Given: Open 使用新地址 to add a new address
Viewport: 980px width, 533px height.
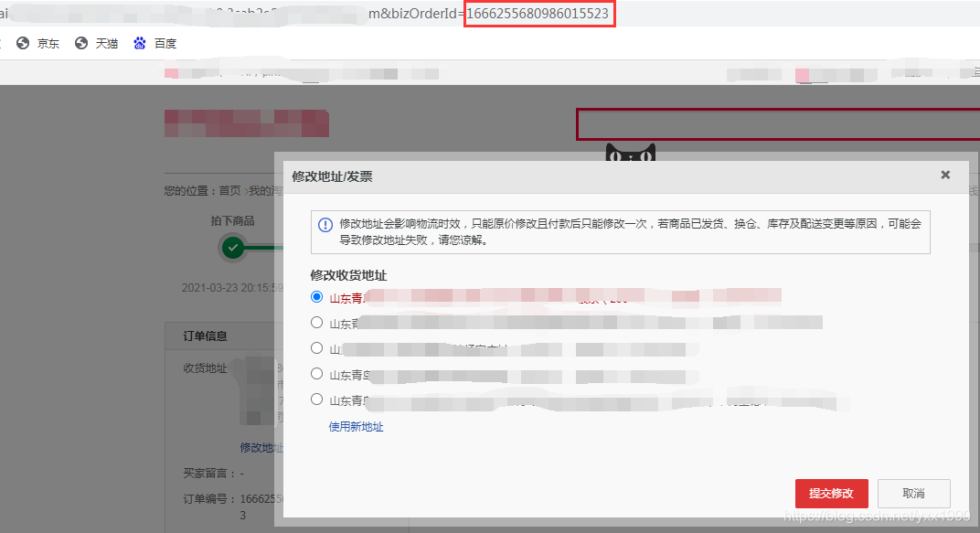Looking at the screenshot, I should click(x=355, y=427).
